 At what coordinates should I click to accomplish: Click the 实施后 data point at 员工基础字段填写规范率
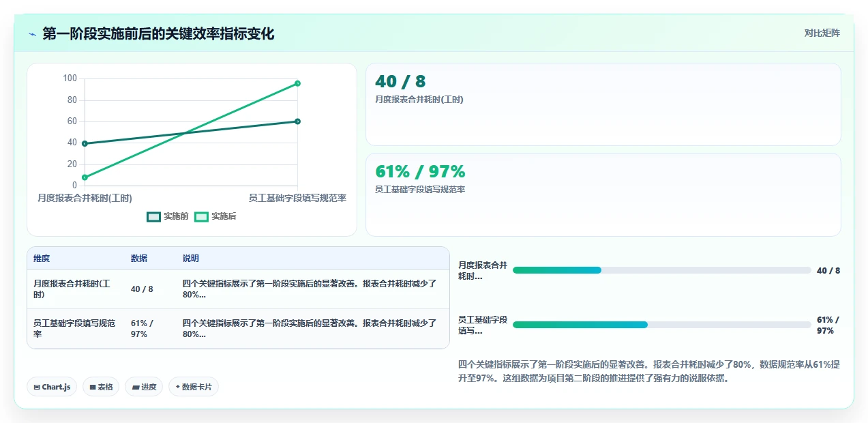pyautogui.click(x=297, y=83)
